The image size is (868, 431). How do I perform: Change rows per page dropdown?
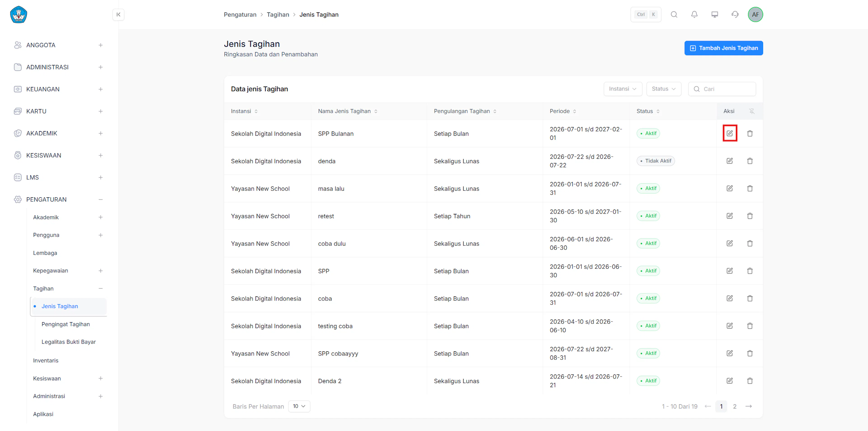click(x=299, y=406)
